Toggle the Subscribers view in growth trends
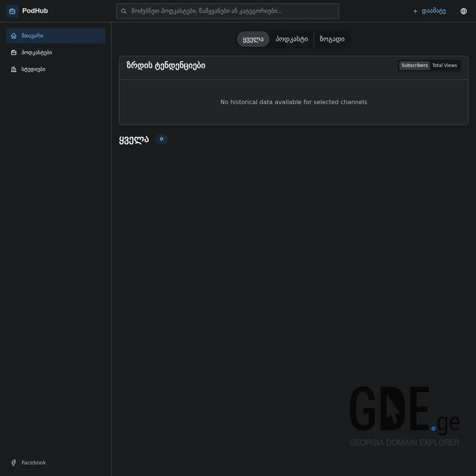 (414, 65)
